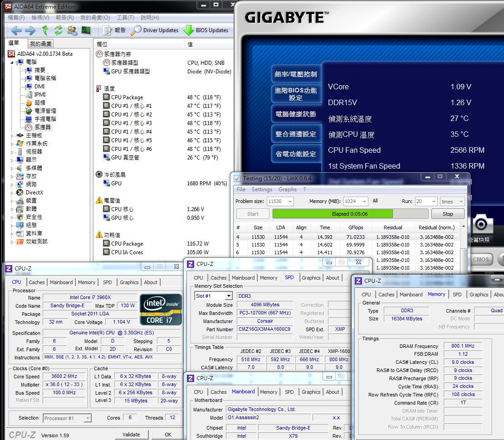Expand the 顯示 display tree node
The width and height of the screenshot is (504, 440).
tap(12, 160)
